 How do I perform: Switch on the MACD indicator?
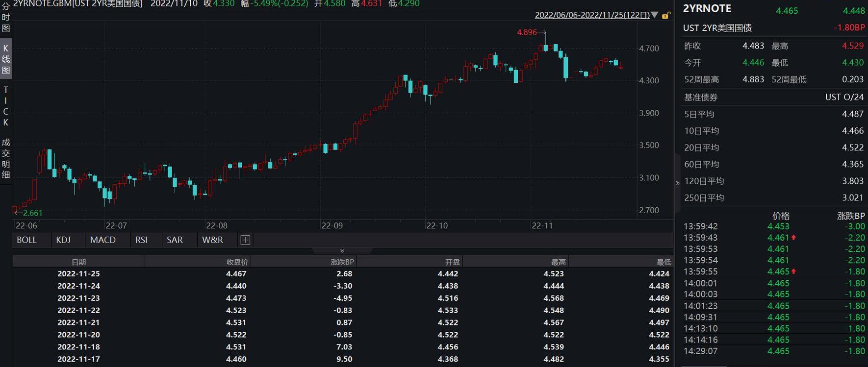[x=103, y=240]
